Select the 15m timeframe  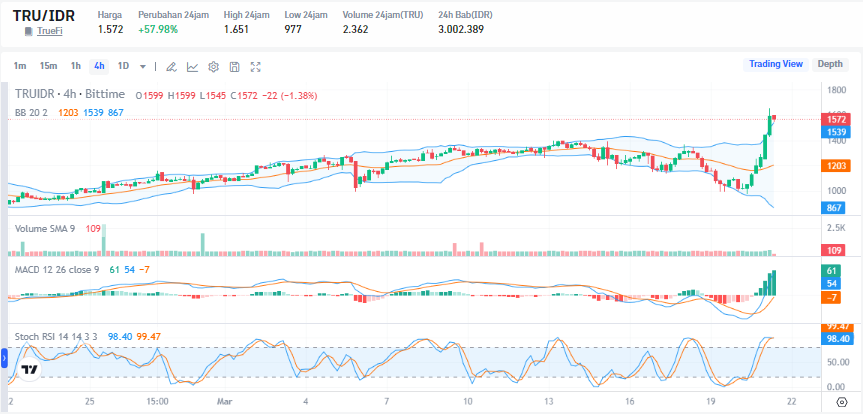tap(48, 66)
